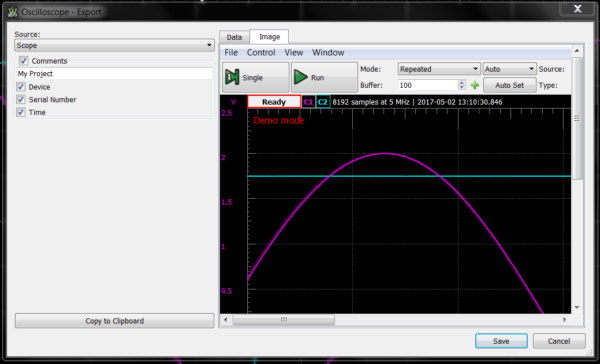Open the Control menu
This screenshot has height=364, width=600.
261,52
